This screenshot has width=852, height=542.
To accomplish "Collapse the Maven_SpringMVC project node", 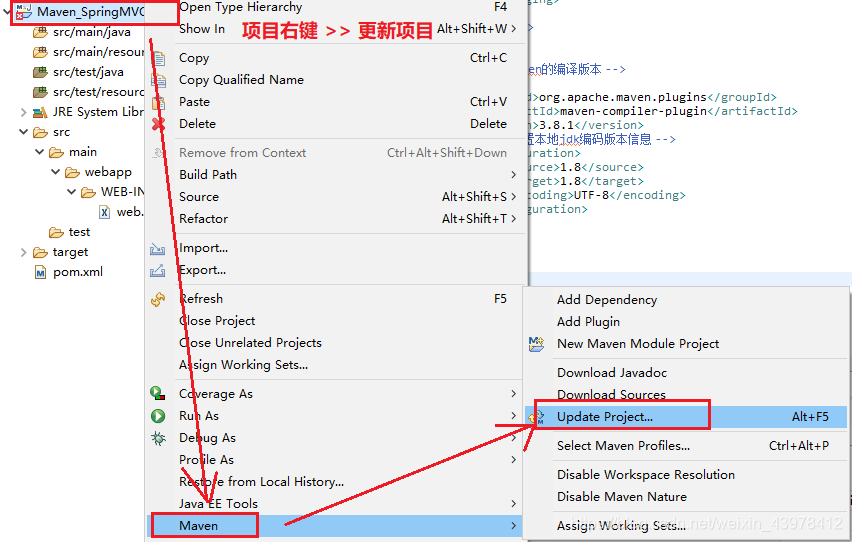I will 7,9.
